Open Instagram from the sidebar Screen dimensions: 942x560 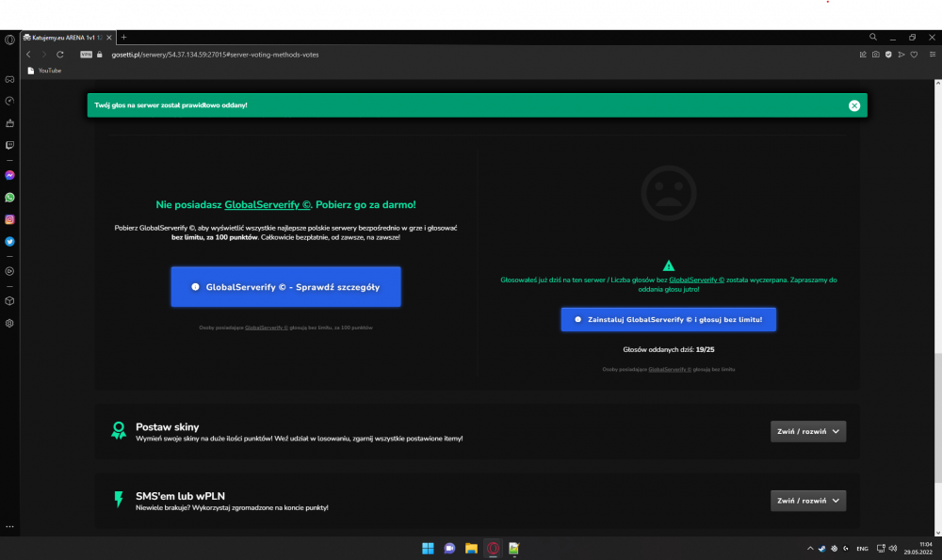[x=9, y=219]
